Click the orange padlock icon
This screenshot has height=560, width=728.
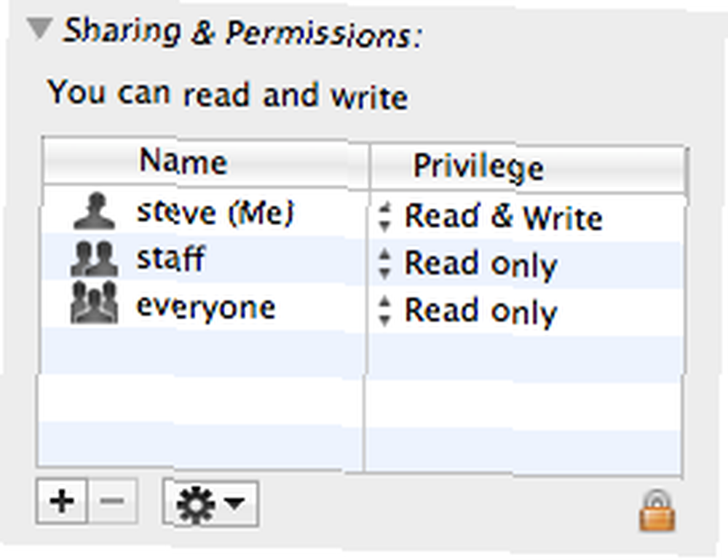(657, 510)
